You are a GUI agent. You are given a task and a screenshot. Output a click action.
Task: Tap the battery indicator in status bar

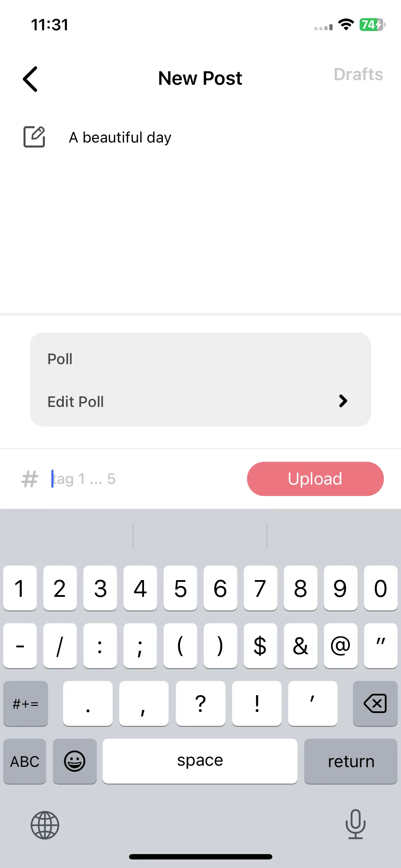(x=372, y=25)
